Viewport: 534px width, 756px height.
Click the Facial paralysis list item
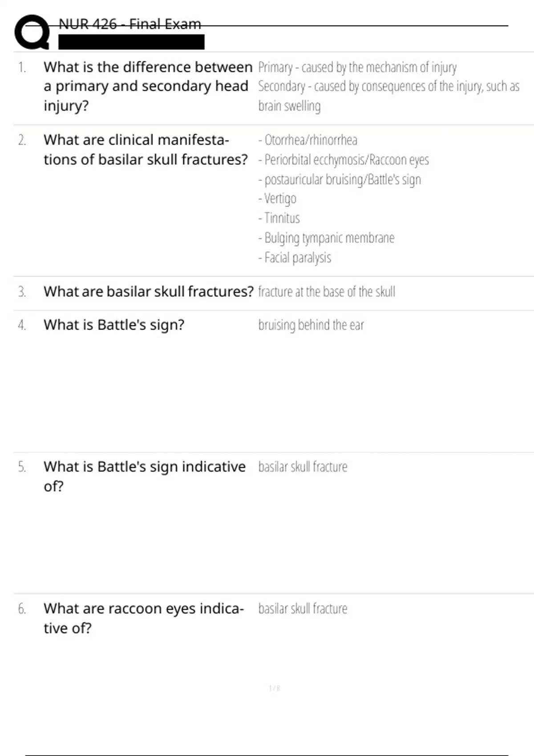pyautogui.click(x=295, y=257)
